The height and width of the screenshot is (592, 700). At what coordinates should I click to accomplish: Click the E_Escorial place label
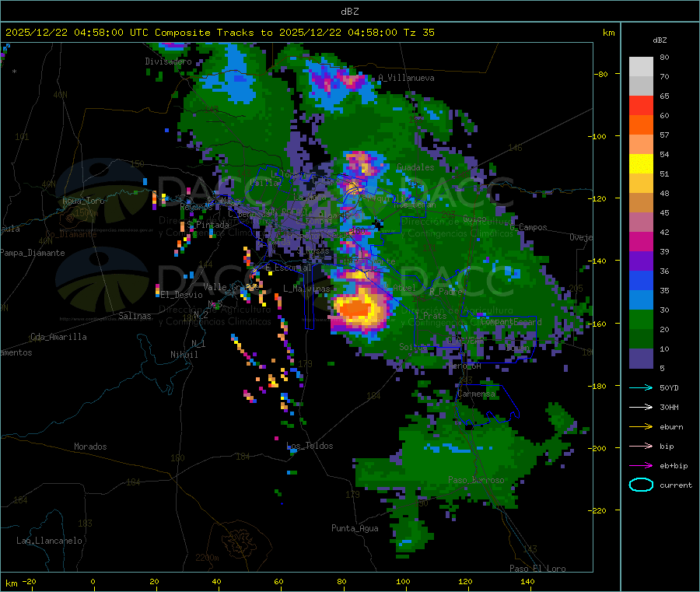[x=289, y=268]
